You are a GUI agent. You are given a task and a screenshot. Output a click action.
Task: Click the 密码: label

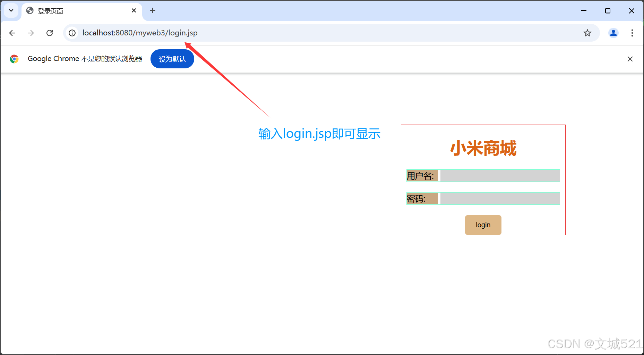pyautogui.click(x=422, y=198)
